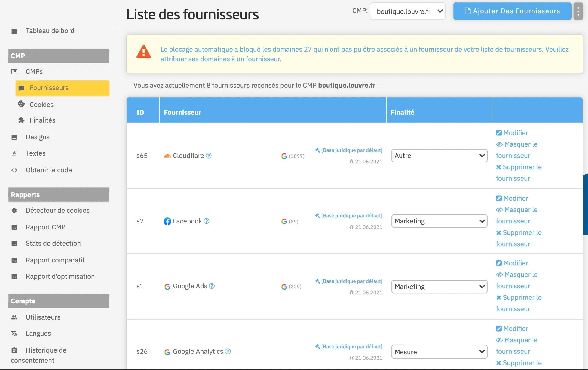Click Supprimer le fournisseur for Google Ads
The image size is (588, 370).
click(519, 303)
